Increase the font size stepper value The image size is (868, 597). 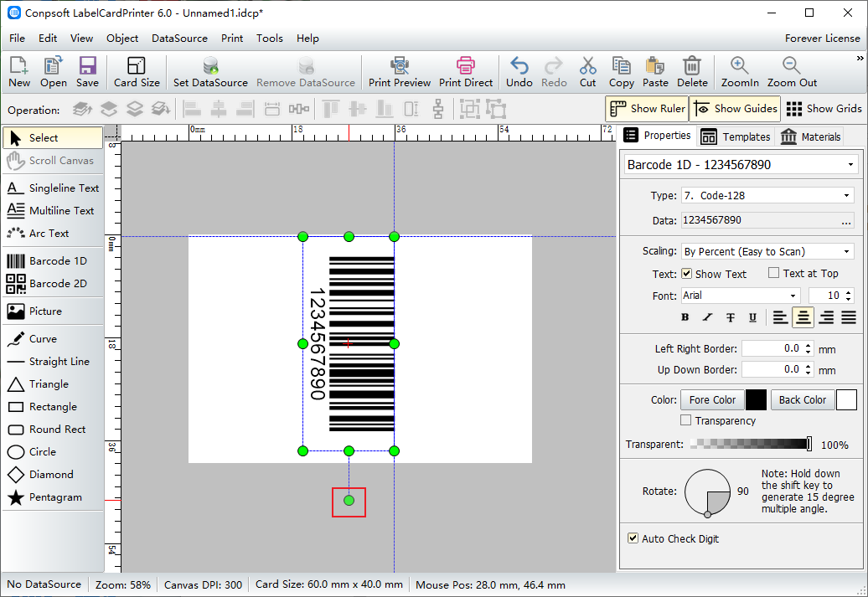[x=849, y=292]
